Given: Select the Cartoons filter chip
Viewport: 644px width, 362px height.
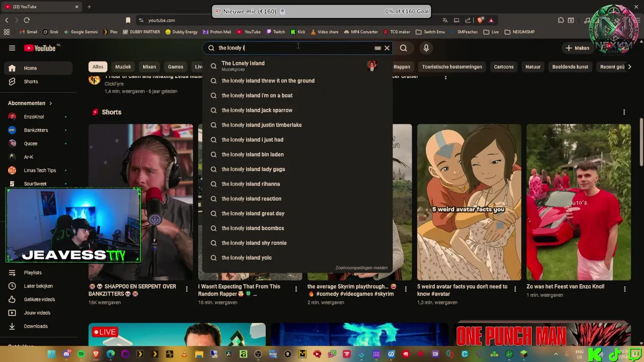Looking at the screenshot, I should pos(504,66).
